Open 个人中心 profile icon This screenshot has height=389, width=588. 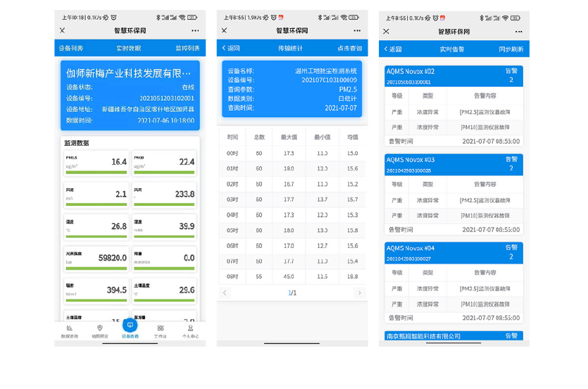(191, 328)
